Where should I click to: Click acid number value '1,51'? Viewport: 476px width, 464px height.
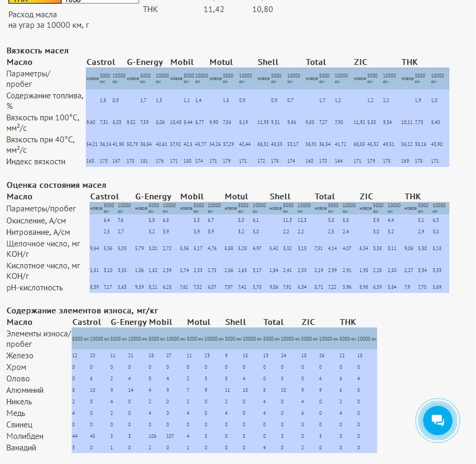pos(94,270)
